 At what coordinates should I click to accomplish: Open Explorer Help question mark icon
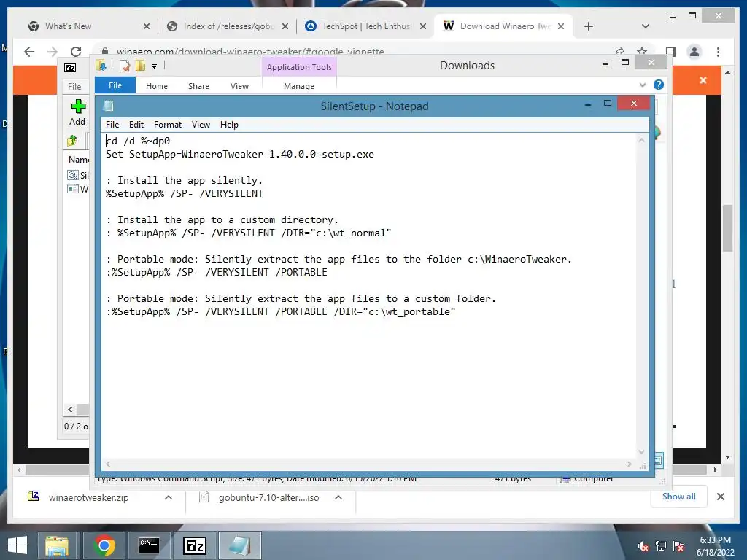point(659,85)
